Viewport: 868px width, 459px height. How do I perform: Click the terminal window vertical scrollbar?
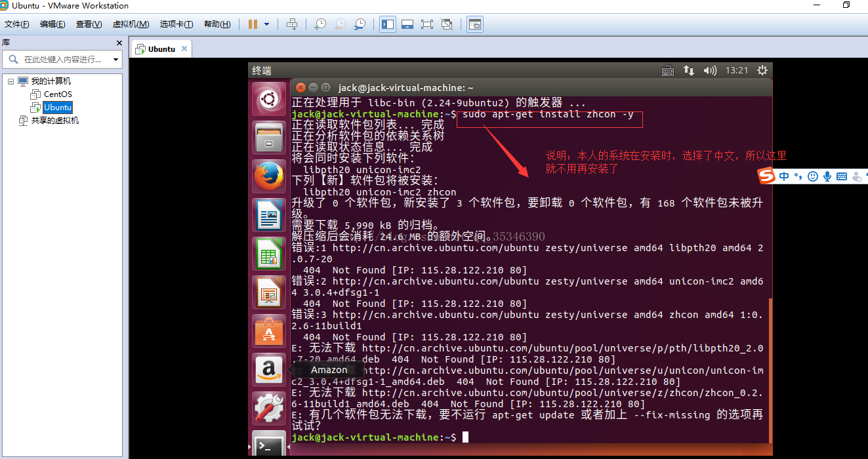[x=771, y=370]
